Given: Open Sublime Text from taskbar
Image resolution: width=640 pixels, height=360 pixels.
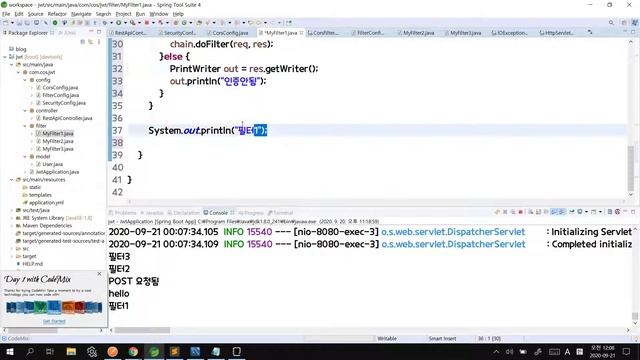Looking at the screenshot, I should pos(175,351).
